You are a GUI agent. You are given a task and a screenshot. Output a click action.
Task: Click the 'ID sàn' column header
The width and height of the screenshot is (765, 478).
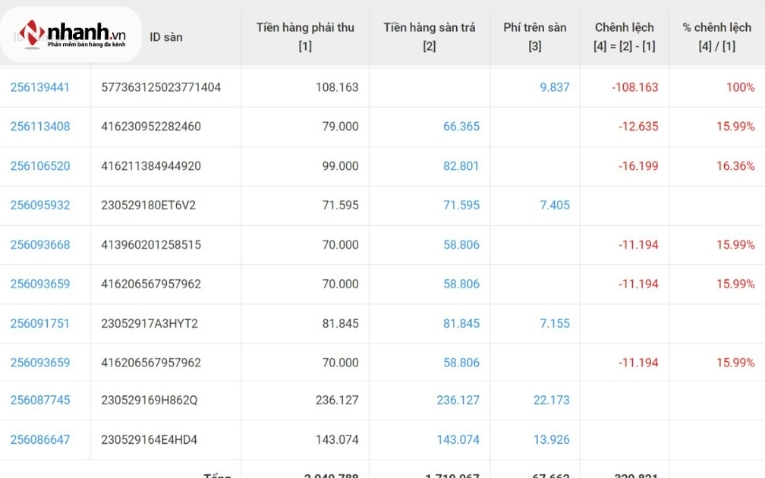(x=166, y=37)
